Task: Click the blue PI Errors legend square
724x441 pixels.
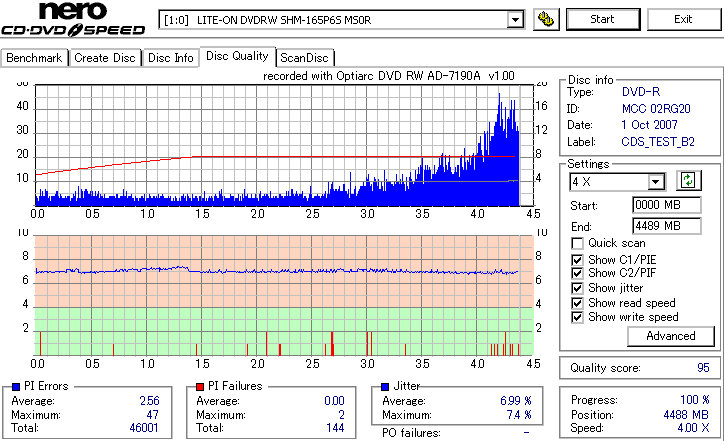Action: [x=16, y=387]
